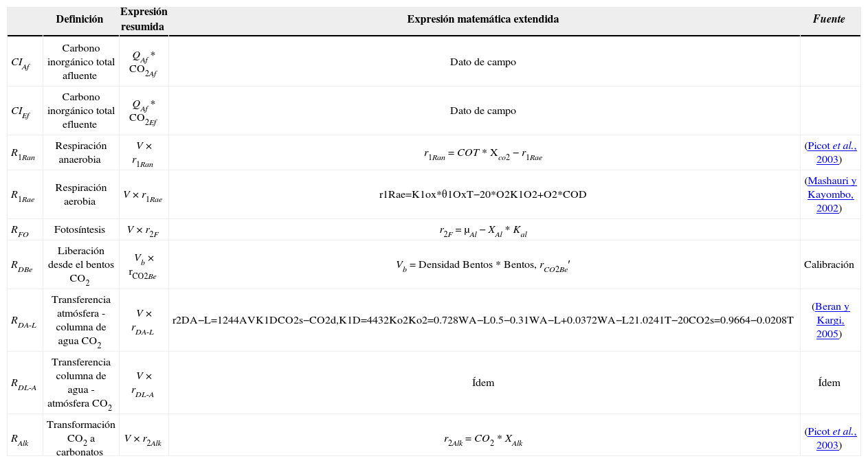Viewport: 868px width, 463px height.
Task: Select the Carbono inorgánico total efluente cell
Action: click(81, 111)
